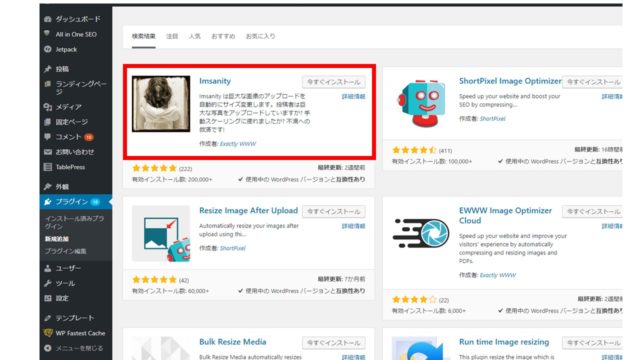The width and height of the screenshot is (640, 360).
Task: Click the settings icon (設定)
Action: [x=48, y=298]
